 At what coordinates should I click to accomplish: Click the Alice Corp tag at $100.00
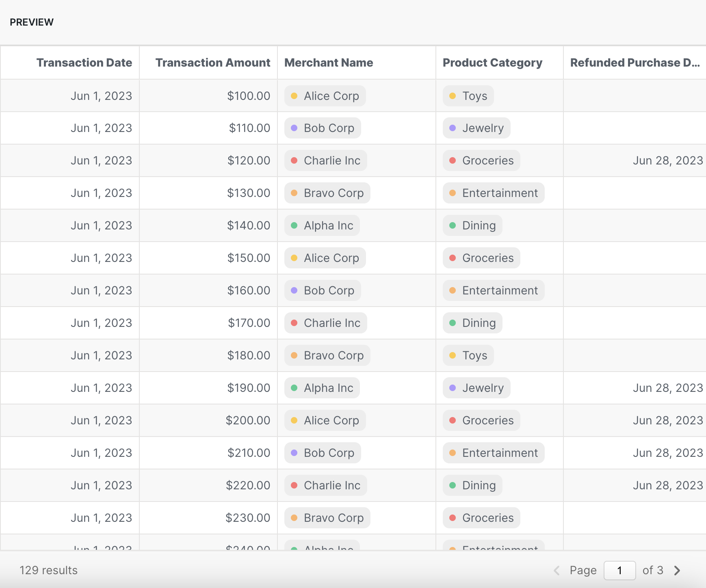point(325,96)
